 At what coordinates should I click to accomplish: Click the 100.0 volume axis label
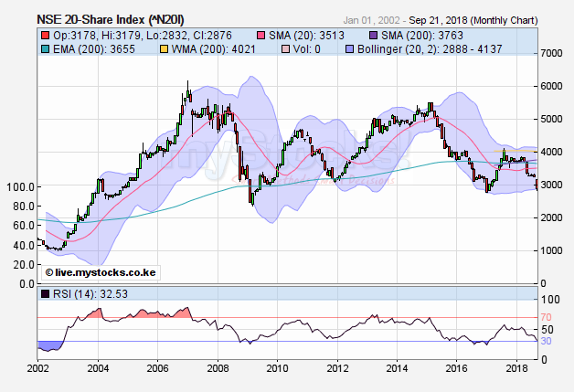click(20, 187)
